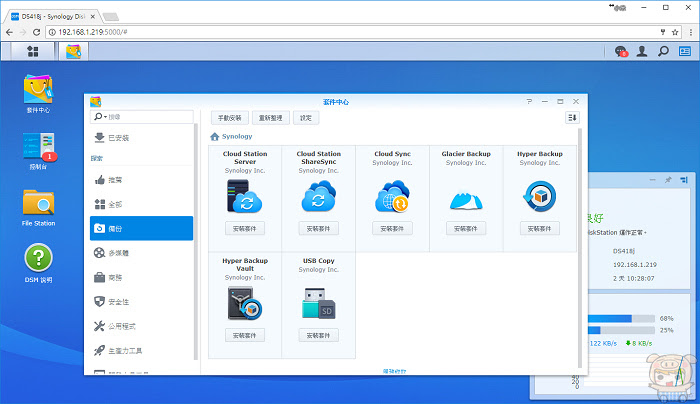
Task: Select the All packages category
Action: [x=141, y=204]
